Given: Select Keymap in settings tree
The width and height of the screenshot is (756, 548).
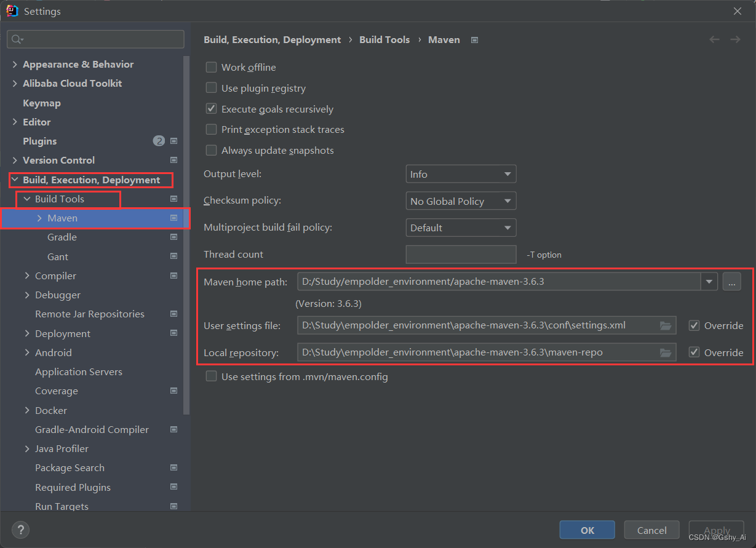Looking at the screenshot, I should 42,103.
